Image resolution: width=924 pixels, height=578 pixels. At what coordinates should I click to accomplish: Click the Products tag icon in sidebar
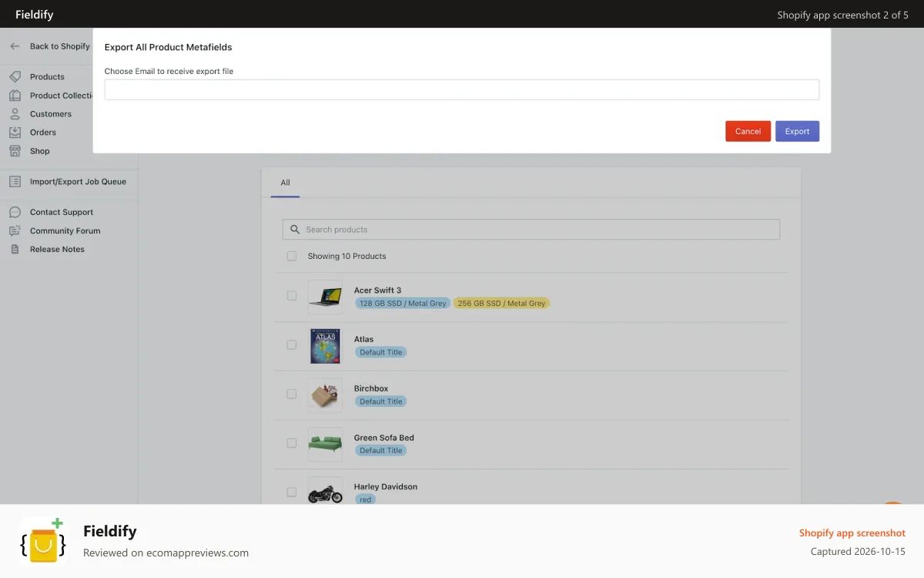coord(15,77)
